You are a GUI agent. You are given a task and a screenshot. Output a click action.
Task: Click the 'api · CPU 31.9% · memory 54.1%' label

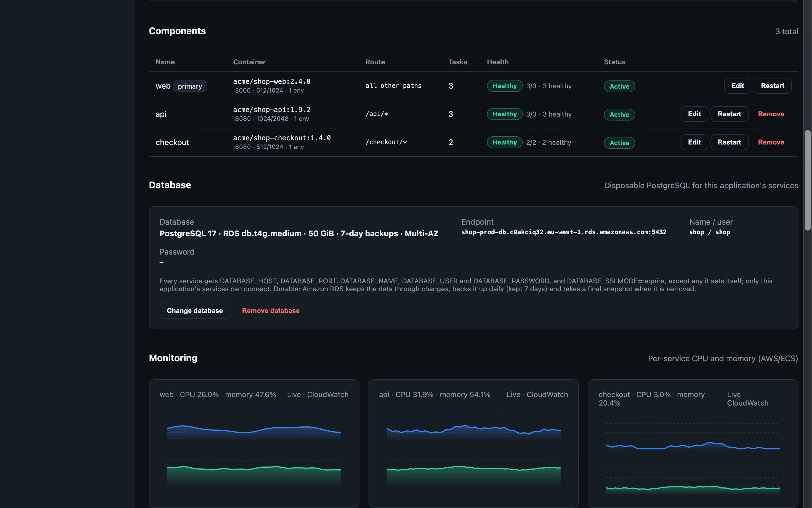click(x=434, y=395)
